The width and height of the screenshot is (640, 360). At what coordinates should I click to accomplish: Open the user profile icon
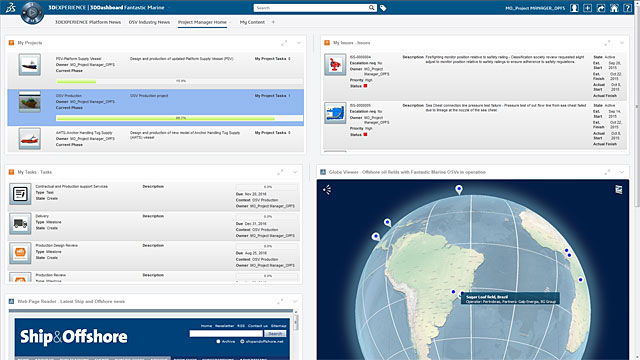tap(574, 8)
